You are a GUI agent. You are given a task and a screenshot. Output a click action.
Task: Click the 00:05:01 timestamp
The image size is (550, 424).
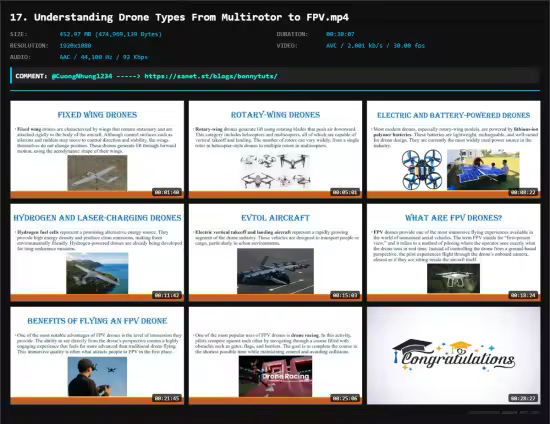[345, 192]
